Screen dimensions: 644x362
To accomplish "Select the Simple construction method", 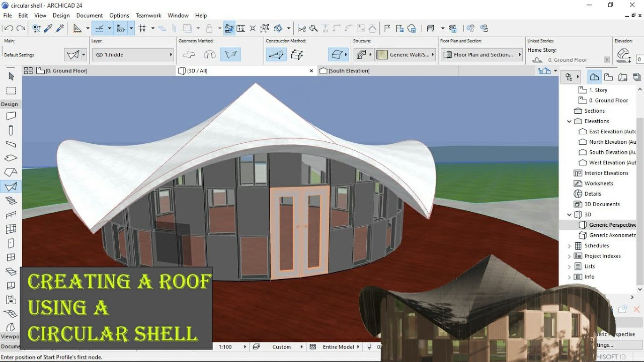I will coord(276,55).
